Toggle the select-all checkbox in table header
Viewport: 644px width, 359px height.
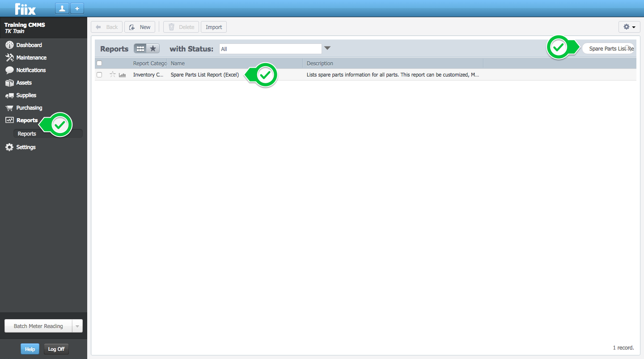click(99, 63)
